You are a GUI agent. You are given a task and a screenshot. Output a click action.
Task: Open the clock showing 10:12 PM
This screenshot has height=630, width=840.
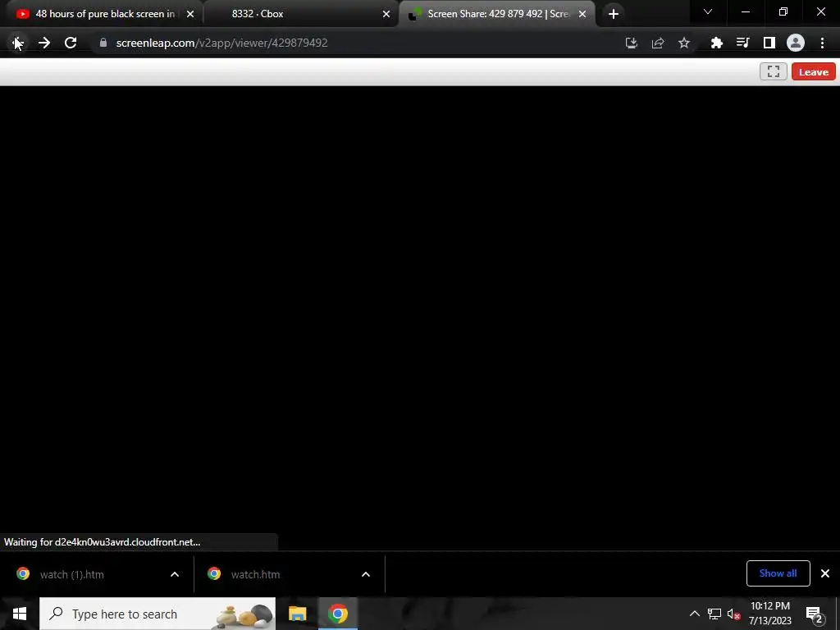[769, 614]
